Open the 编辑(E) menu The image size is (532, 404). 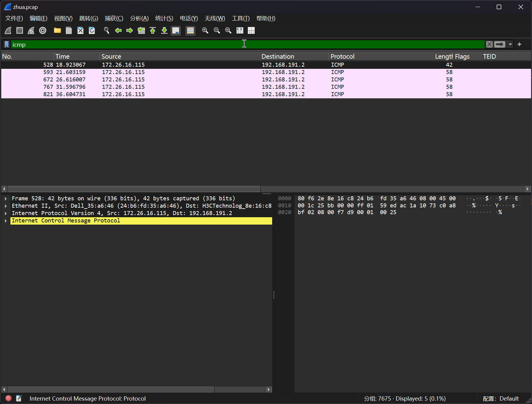[x=38, y=18]
